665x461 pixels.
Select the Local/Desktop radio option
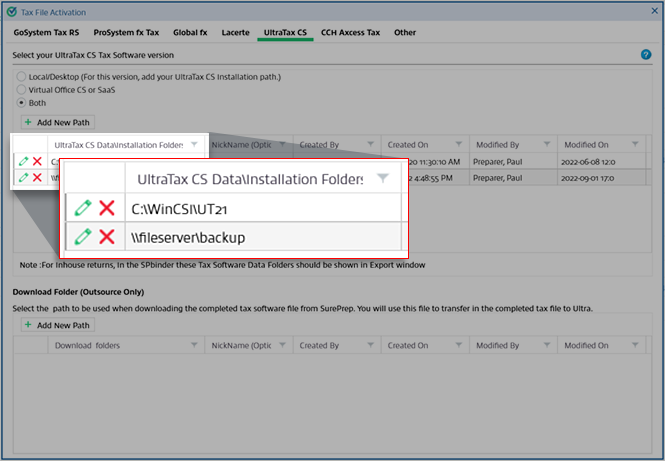pos(22,77)
